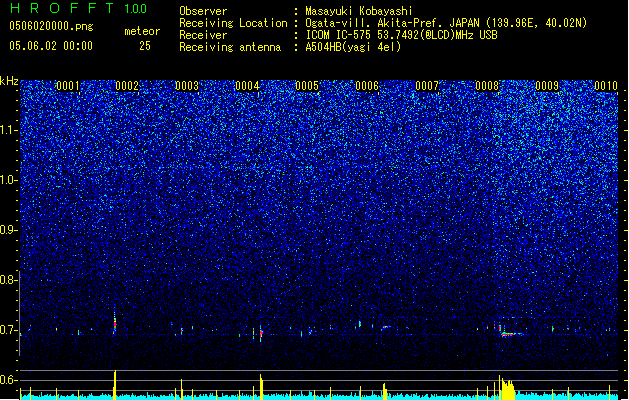The width and height of the screenshot is (629, 400).
Task: Click the 0.9 kHz axis label
Action: click(9, 230)
